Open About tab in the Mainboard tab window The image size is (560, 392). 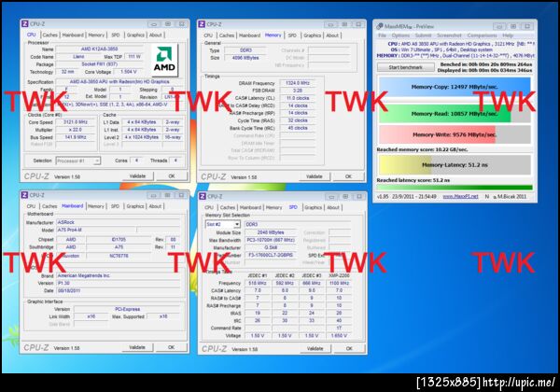(155, 206)
